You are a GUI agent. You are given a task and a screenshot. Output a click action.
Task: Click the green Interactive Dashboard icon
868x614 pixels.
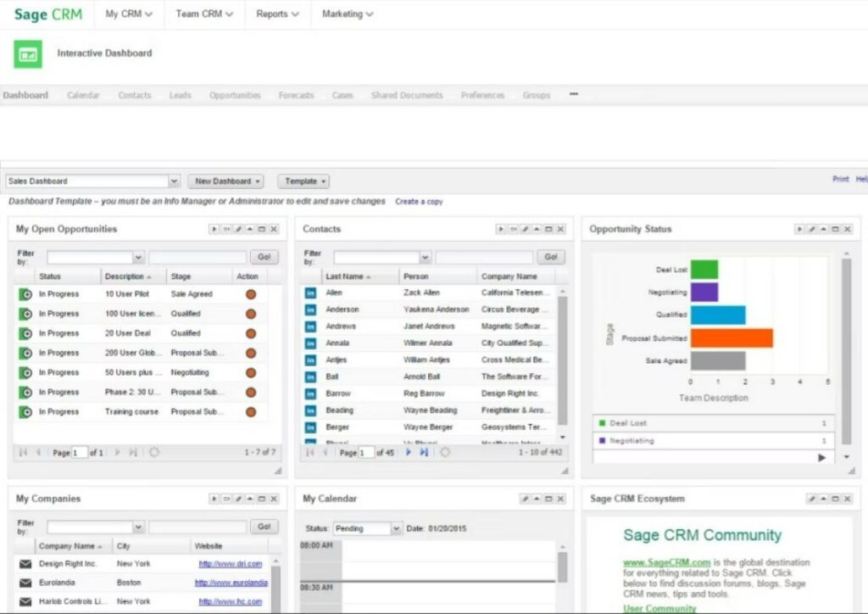click(x=28, y=54)
